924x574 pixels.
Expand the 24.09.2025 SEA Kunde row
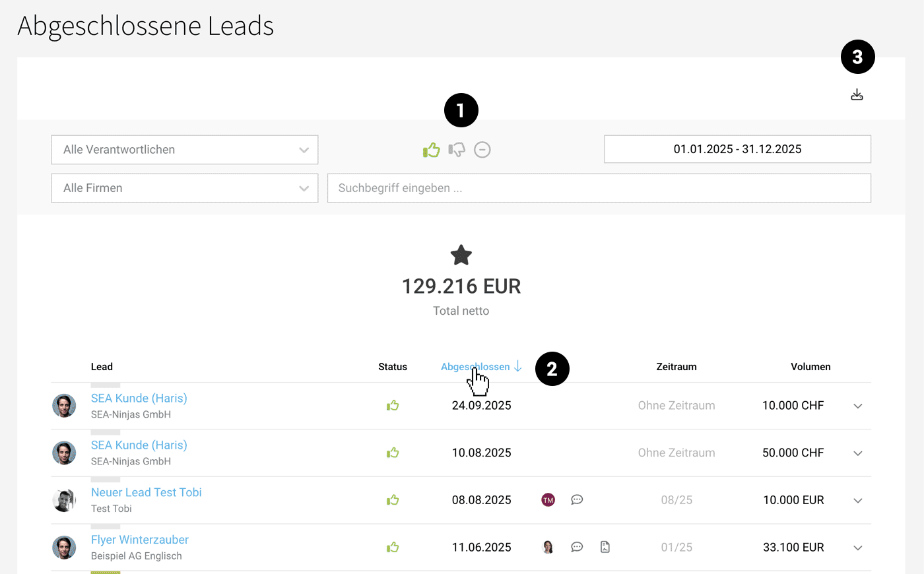point(857,406)
